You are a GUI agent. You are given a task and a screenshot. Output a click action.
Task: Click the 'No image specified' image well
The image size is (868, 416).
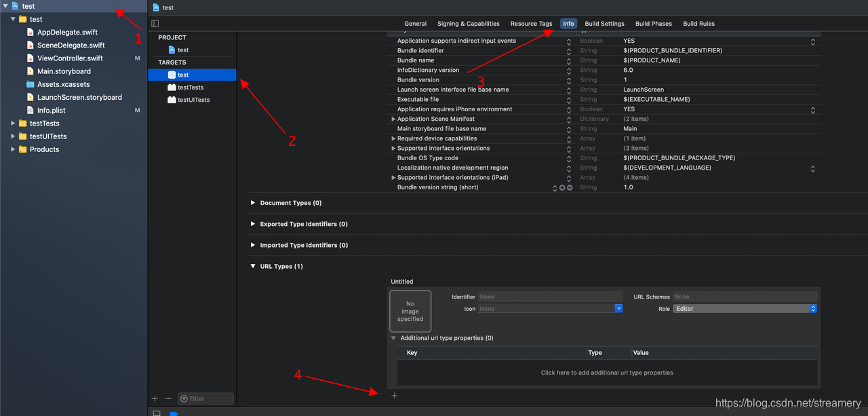pyautogui.click(x=410, y=311)
